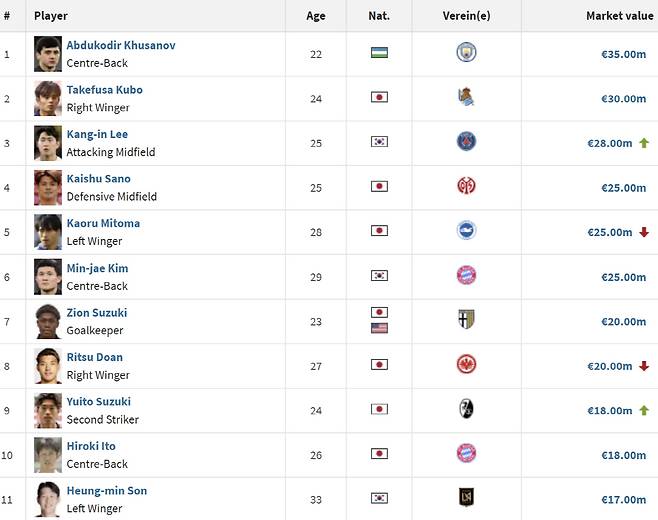Sort table by Age column header
The image size is (658, 520).
(x=316, y=16)
